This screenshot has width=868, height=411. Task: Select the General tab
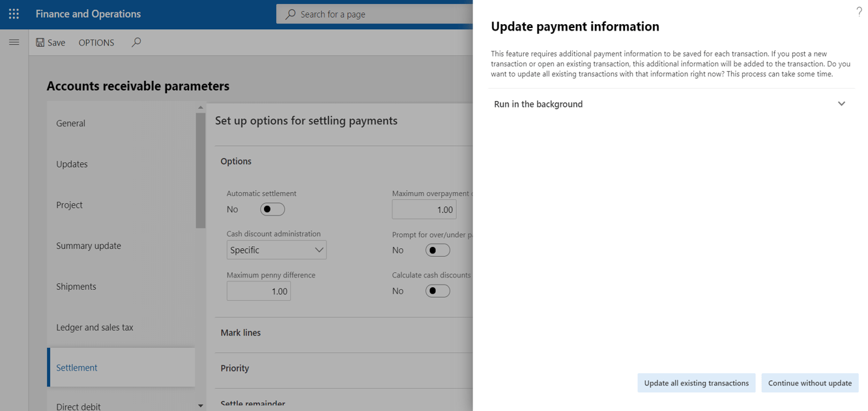coord(70,123)
